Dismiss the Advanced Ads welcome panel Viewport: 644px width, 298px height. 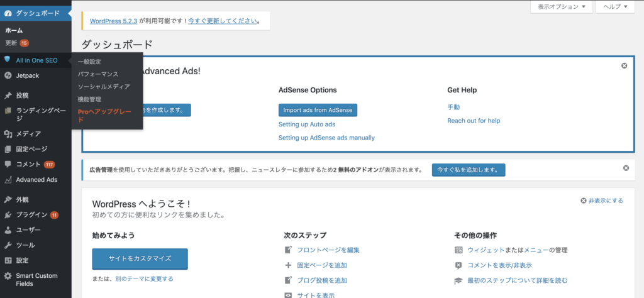point(624,65)
